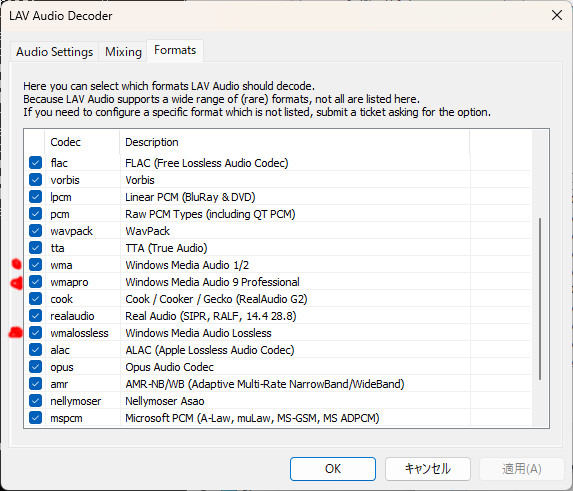Disable the nellymoser codec checkbox

(35, 401)
